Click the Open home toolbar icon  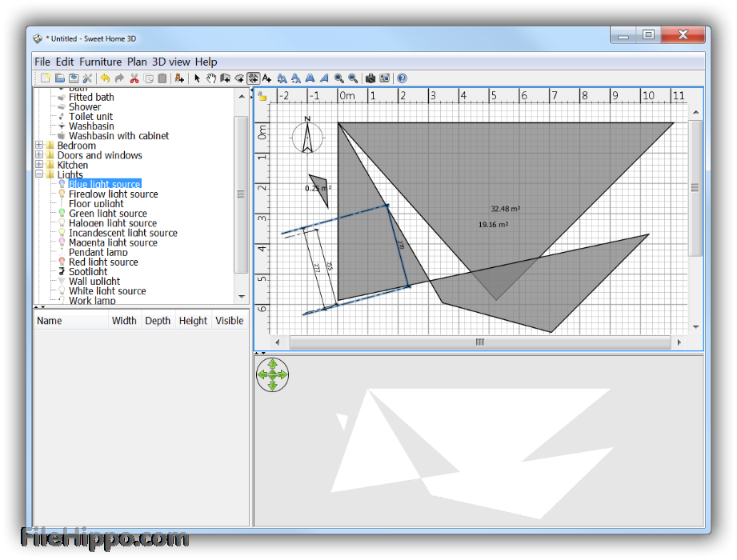tap(59, 78)
